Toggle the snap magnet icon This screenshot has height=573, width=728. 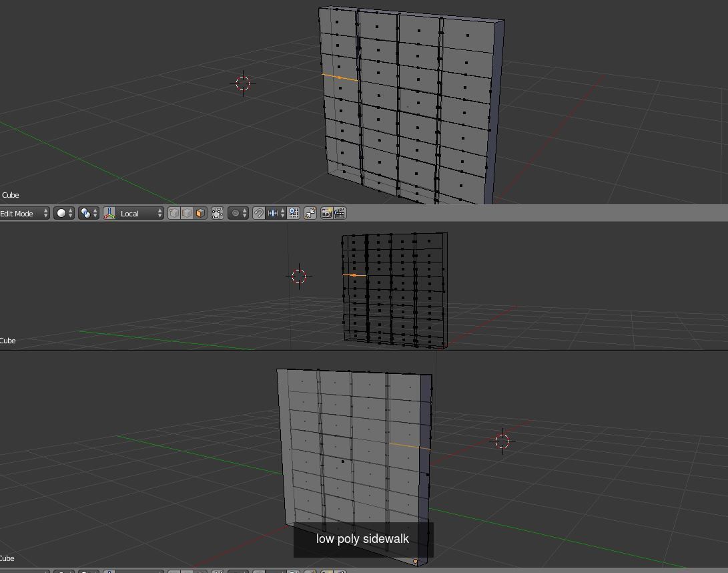(x=259, y=213)
